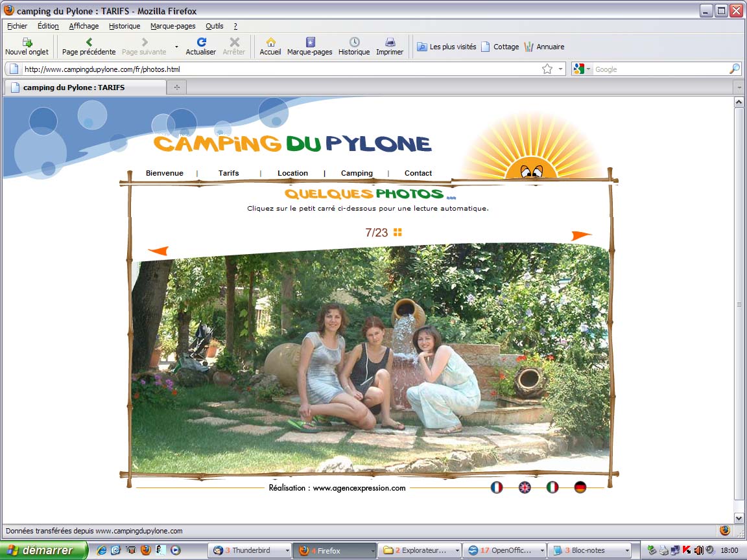The width and height of the screenshot is (747, 560).
Task: Open the Marque-pages toolbar button
Action: (x=310, y=46)
